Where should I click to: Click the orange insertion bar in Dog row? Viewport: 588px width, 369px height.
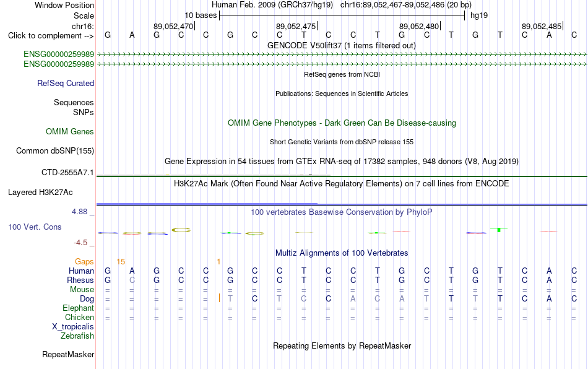point(219,298)
